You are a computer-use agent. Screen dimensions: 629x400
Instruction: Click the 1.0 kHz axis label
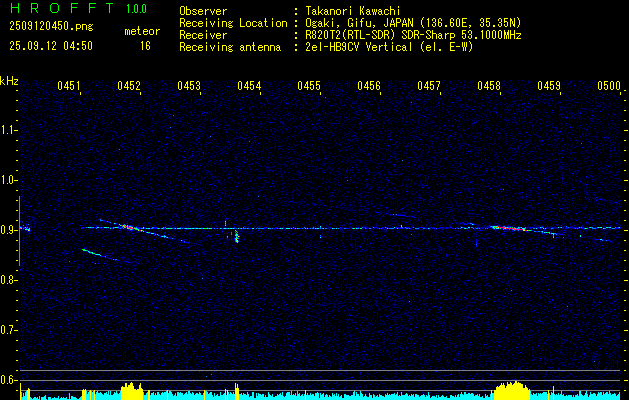pyautogui.click(x=9, y=180)
